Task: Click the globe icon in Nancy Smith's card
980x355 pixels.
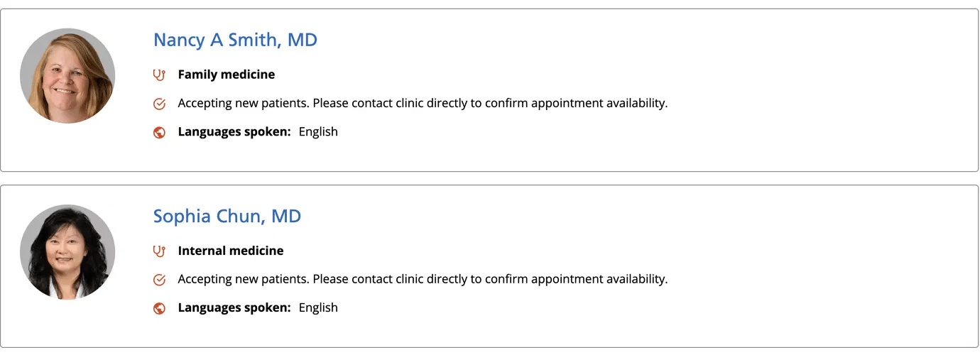Action: (159, 132)
